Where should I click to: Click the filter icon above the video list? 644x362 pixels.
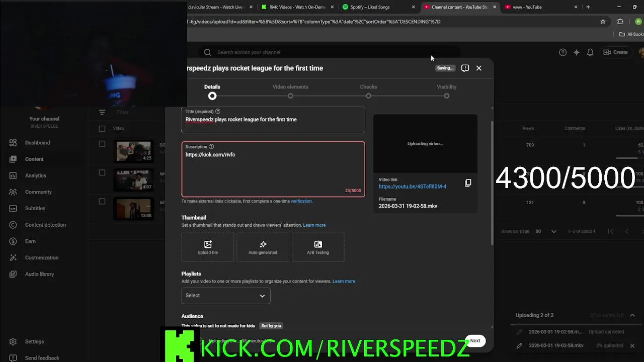102,112
